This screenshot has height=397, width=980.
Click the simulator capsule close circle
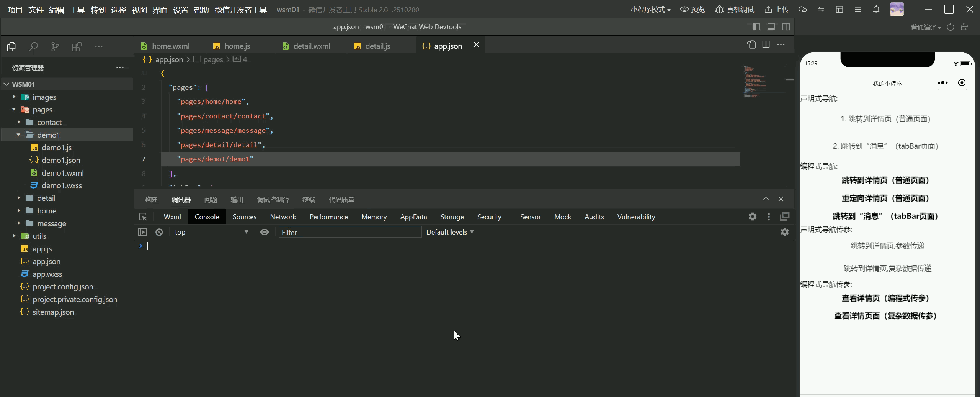click(x=962, y=83)
